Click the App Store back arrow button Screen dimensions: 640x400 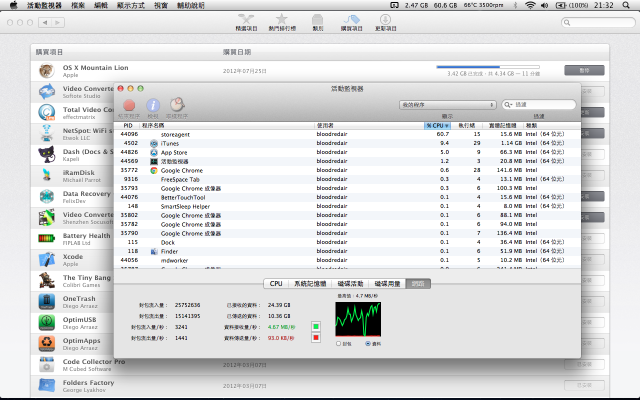(x=45, y=22)
